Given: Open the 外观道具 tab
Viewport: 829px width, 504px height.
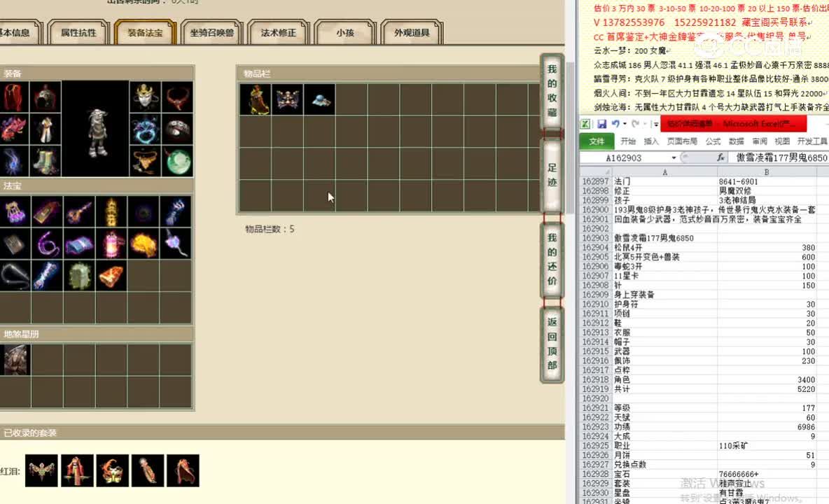Looking at the screenshot, I should point(411,32).
